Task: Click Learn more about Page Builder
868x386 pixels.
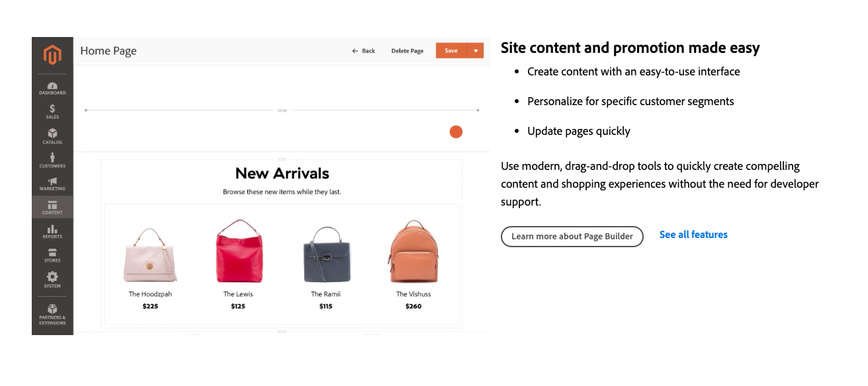Action: (x=572, y=237)
